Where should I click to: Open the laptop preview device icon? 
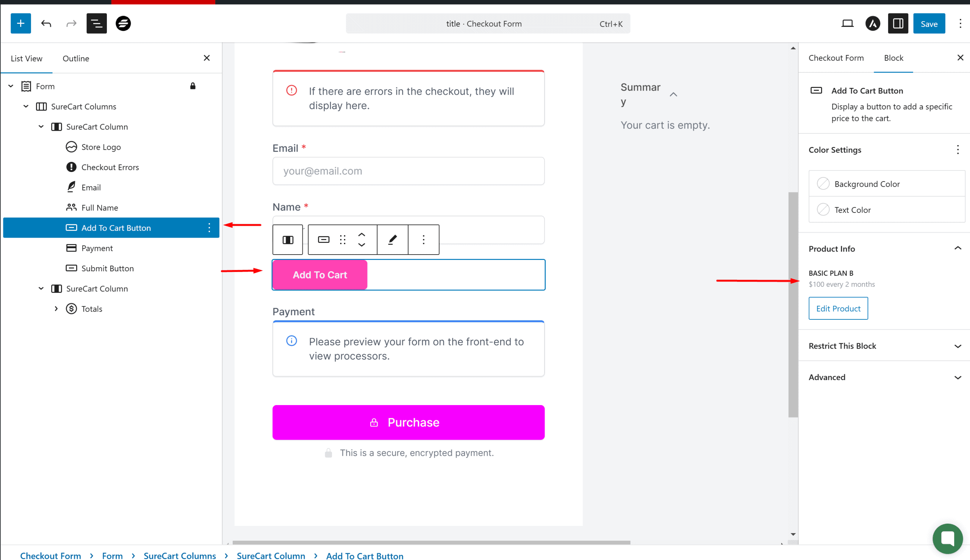coord(847,23)
